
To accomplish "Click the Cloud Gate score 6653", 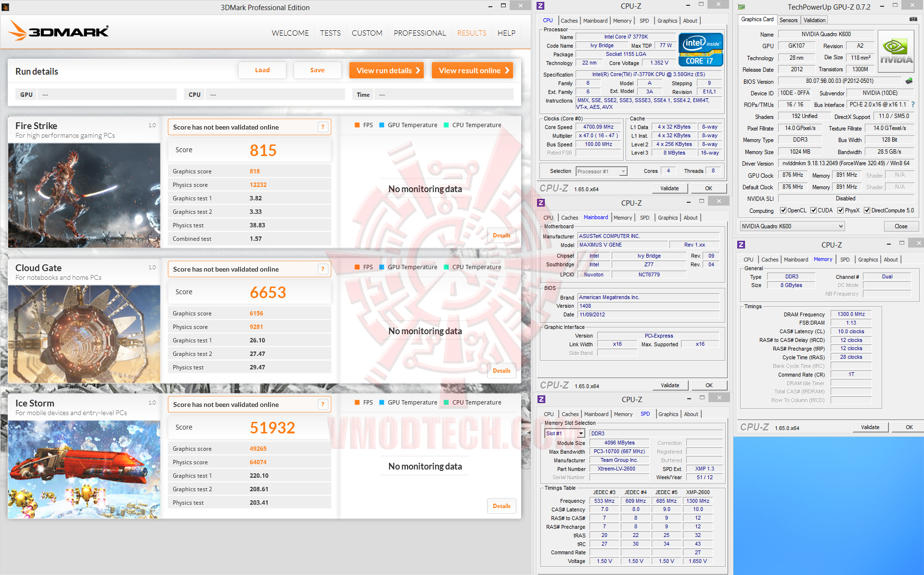I will (268, 293).
